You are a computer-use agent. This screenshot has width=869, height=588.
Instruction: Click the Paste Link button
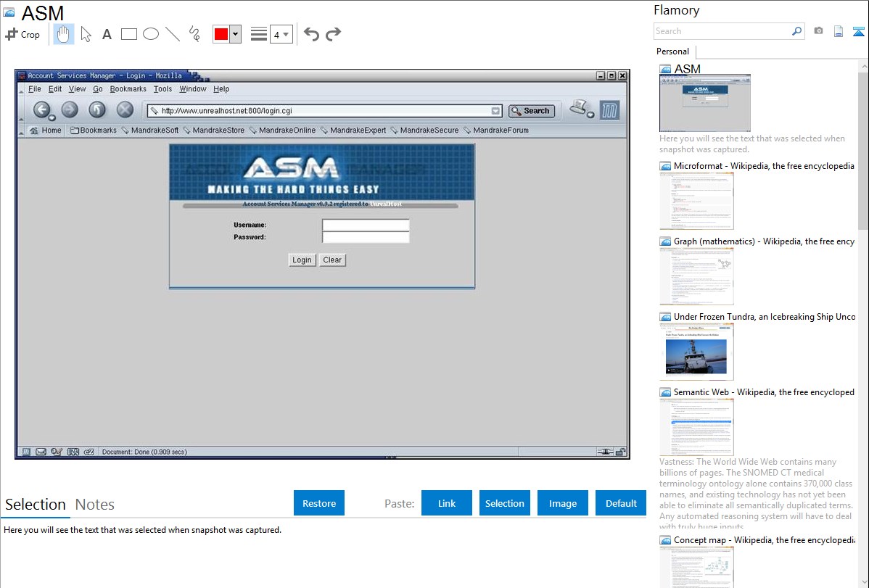tap(447, 503)
